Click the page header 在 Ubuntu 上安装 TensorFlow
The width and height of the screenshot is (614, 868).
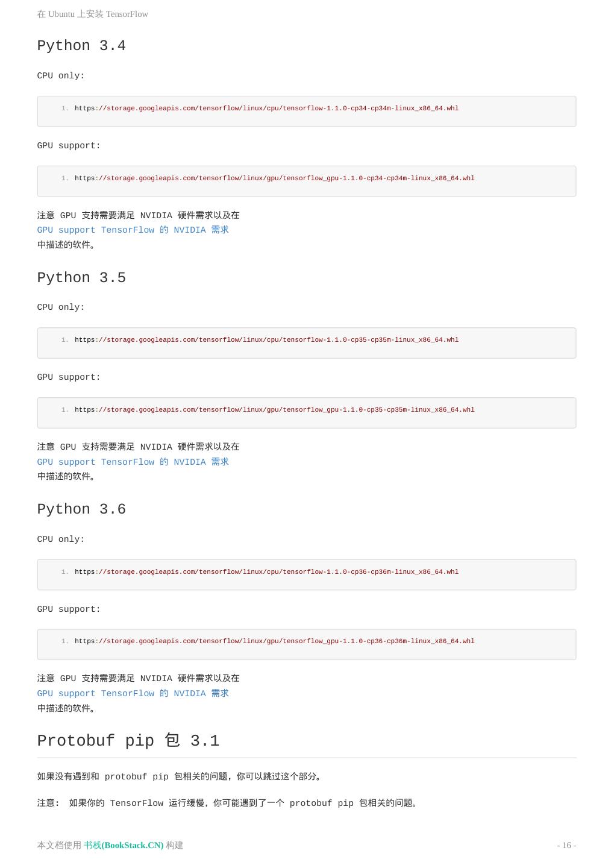click(92, 14)
